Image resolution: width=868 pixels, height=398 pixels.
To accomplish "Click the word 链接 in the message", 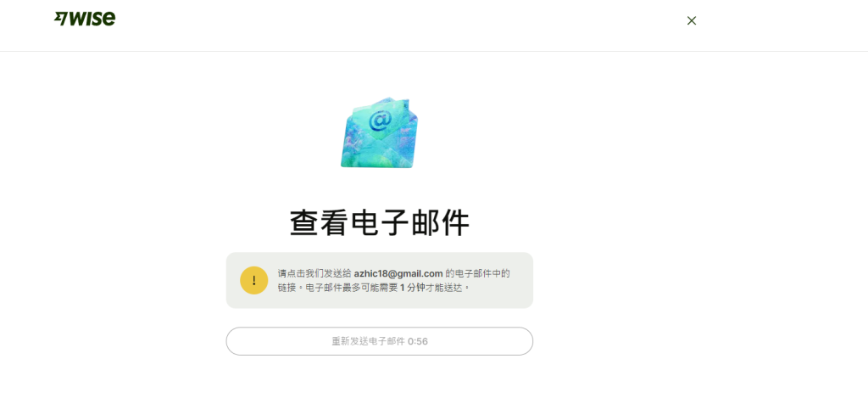I will 287,288.
